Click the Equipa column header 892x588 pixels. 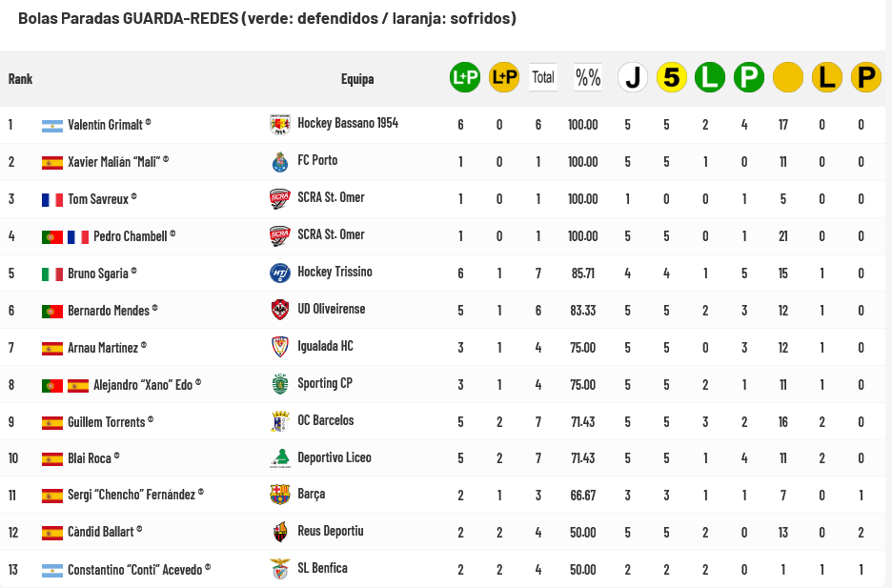click(357, 79)
